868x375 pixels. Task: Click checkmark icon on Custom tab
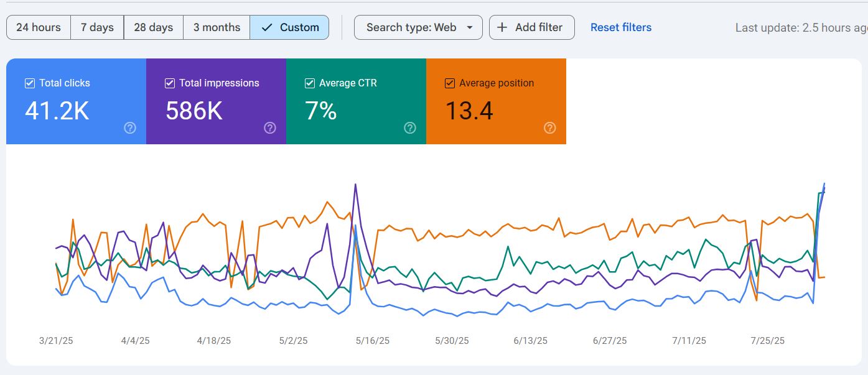point(267,27)
